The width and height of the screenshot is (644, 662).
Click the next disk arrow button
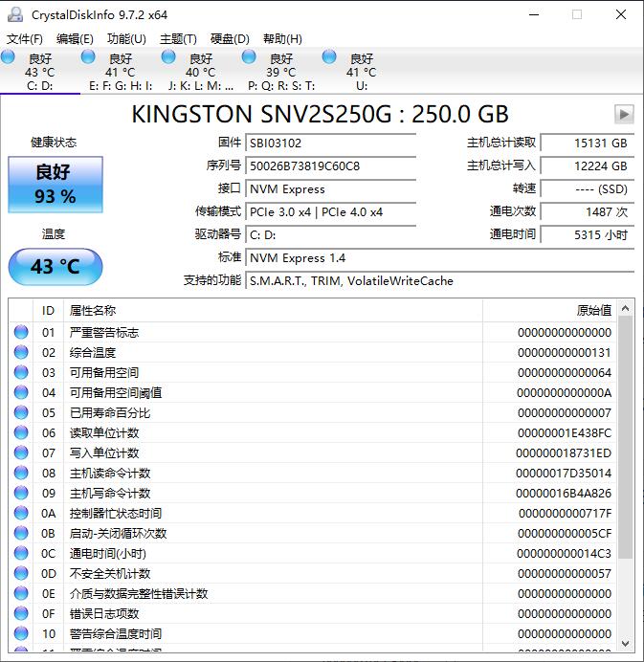624,114
